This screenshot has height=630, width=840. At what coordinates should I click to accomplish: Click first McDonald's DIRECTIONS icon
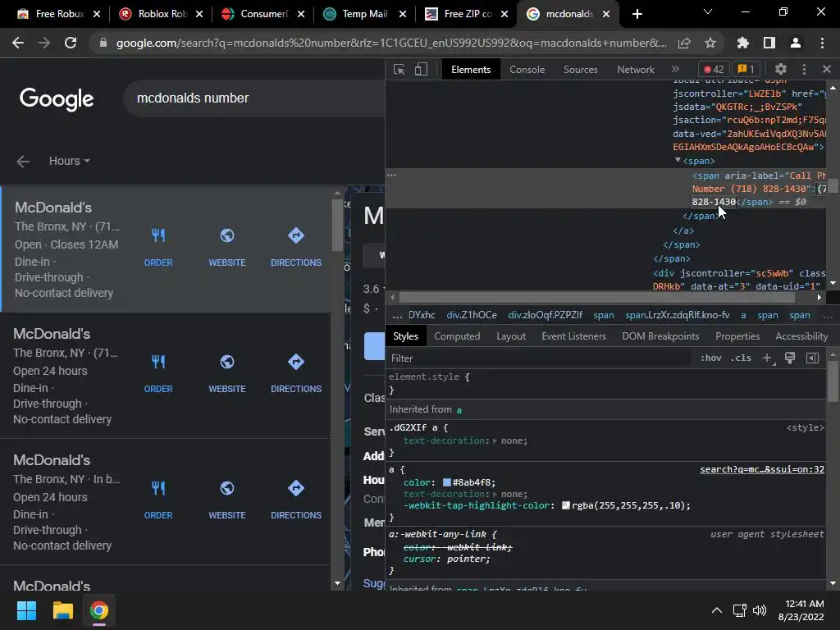[295, 235]
